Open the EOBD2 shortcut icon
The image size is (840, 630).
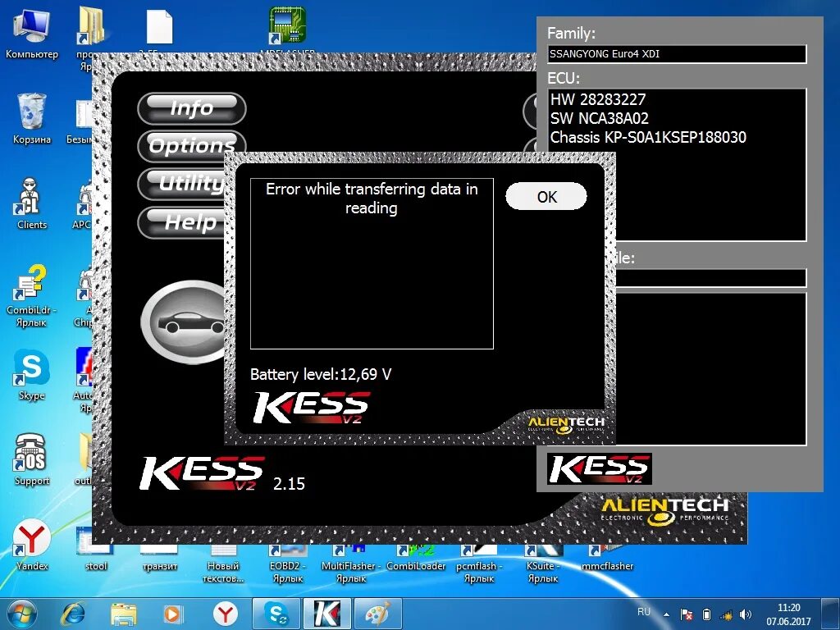click(x=288, y=564)
